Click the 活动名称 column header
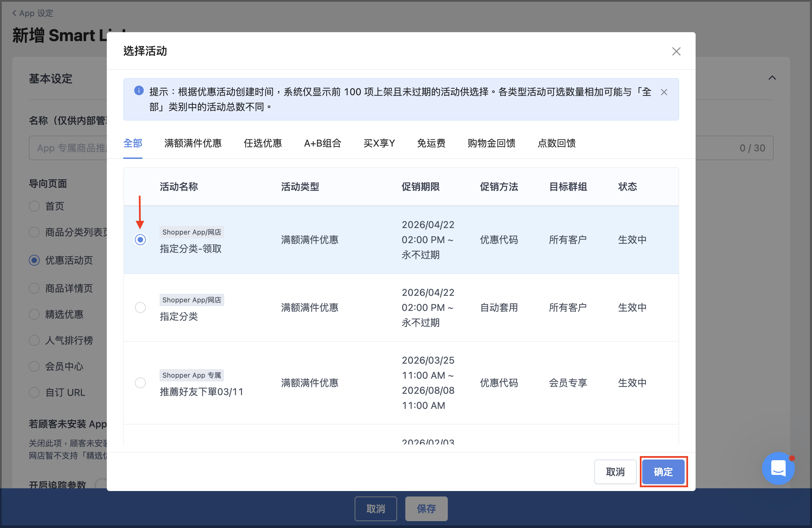 coord(179,187)
